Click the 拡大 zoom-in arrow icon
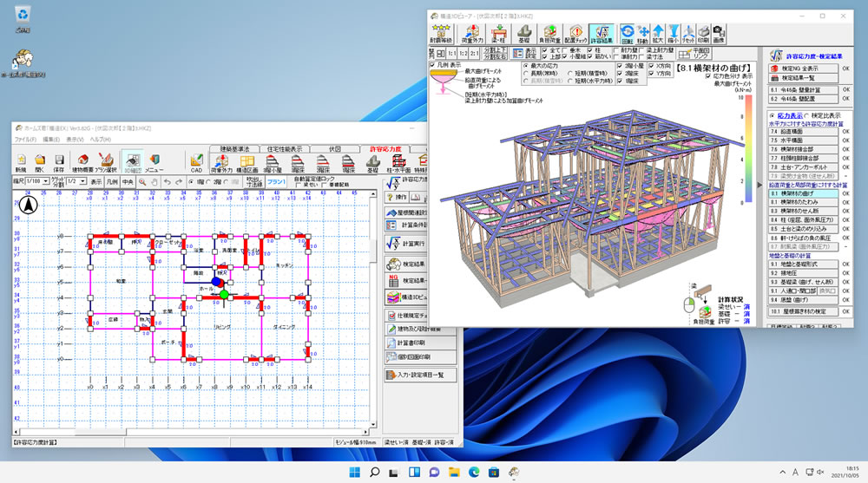Screen dimensions: 868x483 coord(658,34)
